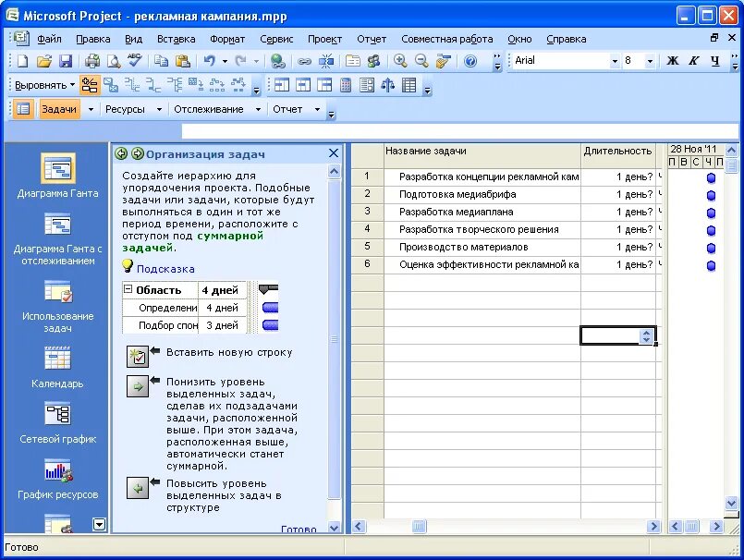Viewport: 744px width, 560px height.
Task: Click the duration spinner in selected cell
Action: [x=646, y=336]
